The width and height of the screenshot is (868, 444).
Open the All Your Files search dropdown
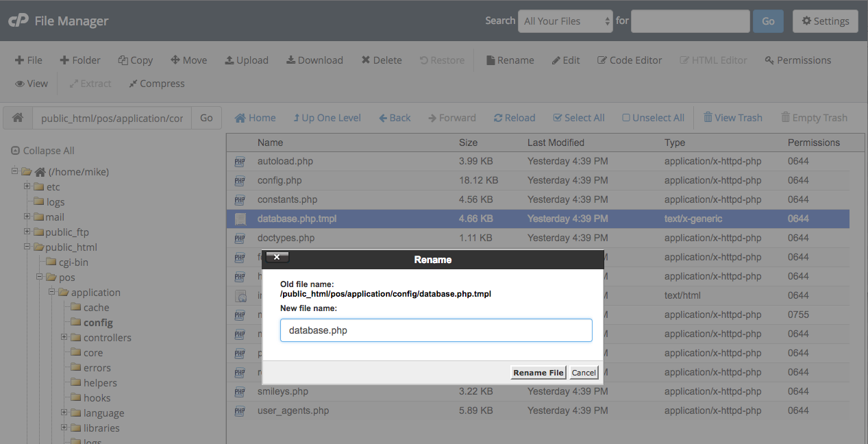click(565, 21)
